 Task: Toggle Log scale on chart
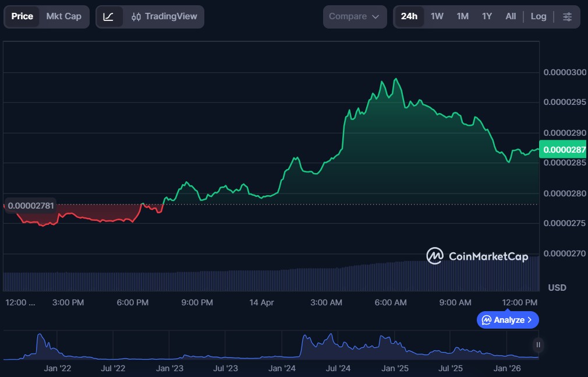[539, 16]
